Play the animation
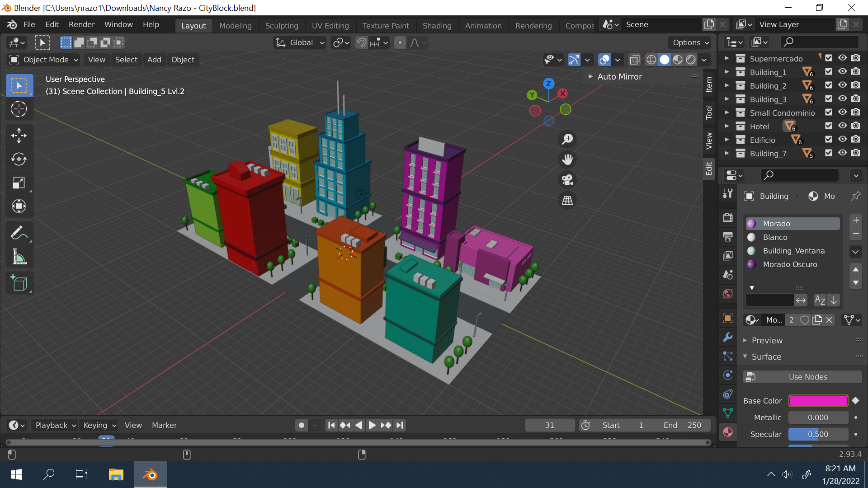 [372, 425]
